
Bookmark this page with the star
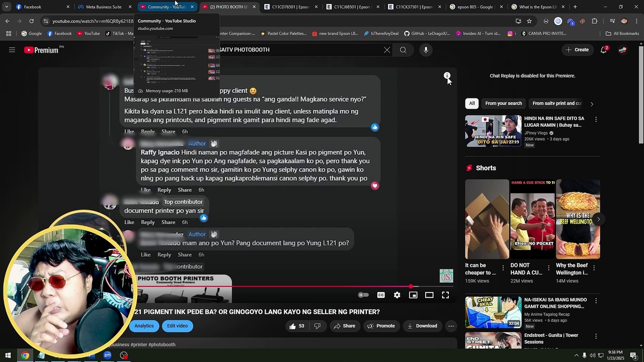coord(529,21)
